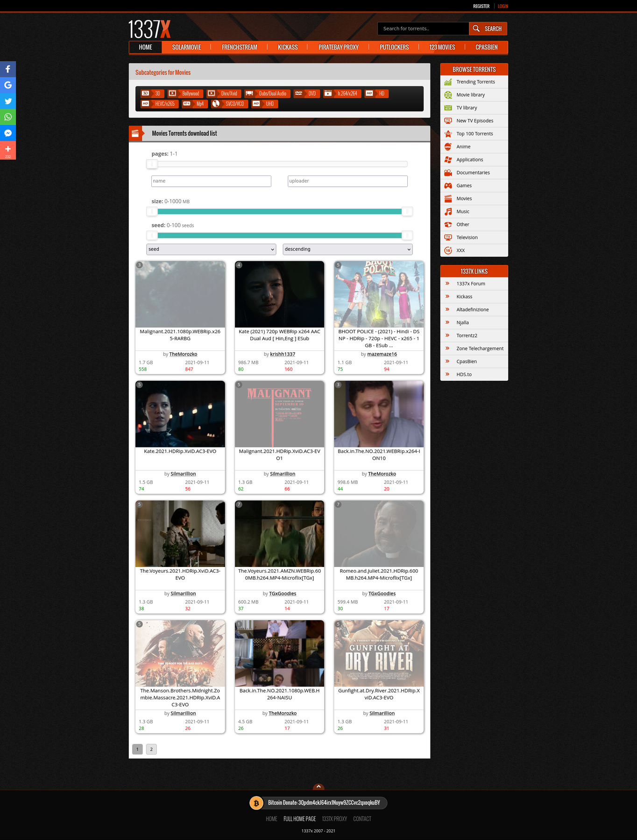The width and height of the screenshot is (637, 840).
Task: Share on Twitter sidebar icon
Action: click(x=8, y=101)
